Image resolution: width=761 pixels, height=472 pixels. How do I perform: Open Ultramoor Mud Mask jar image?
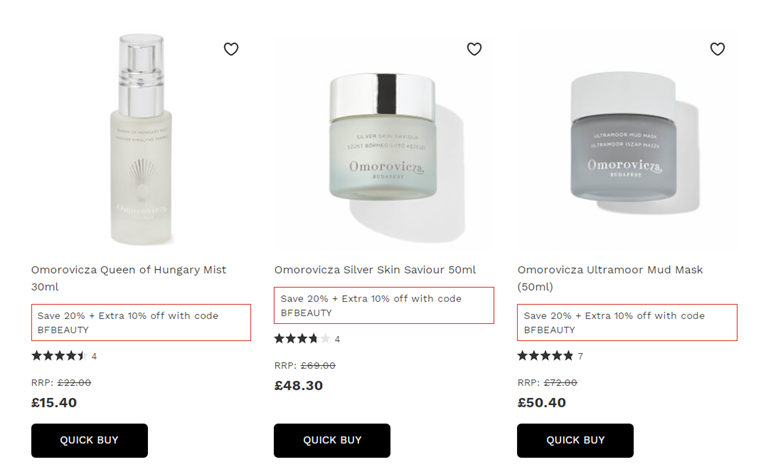pos(627,139)
